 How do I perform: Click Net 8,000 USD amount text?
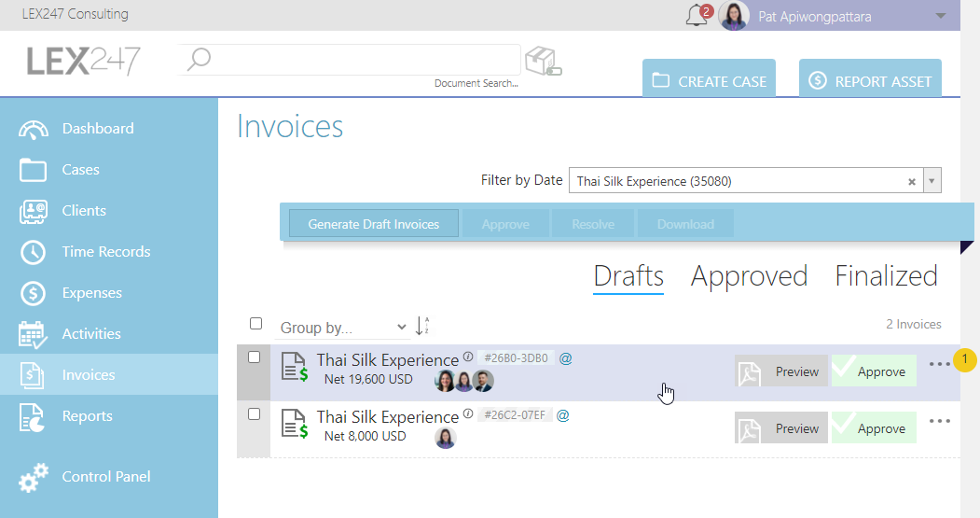pyautogui.click(x=365, y=436)
